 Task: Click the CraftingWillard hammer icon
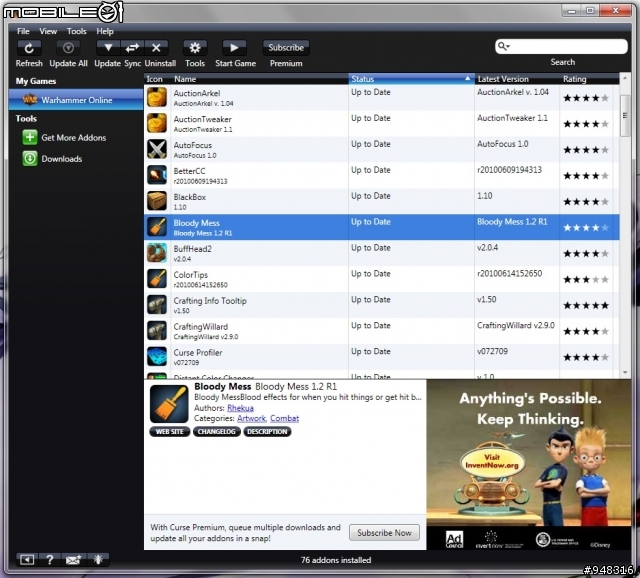[157, 331]
